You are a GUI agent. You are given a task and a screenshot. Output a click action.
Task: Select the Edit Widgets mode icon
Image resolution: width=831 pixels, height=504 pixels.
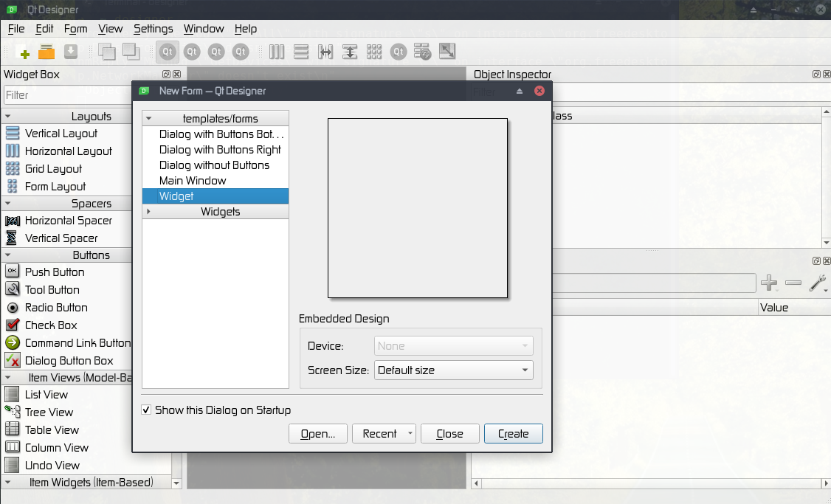(x=168, y=52)
